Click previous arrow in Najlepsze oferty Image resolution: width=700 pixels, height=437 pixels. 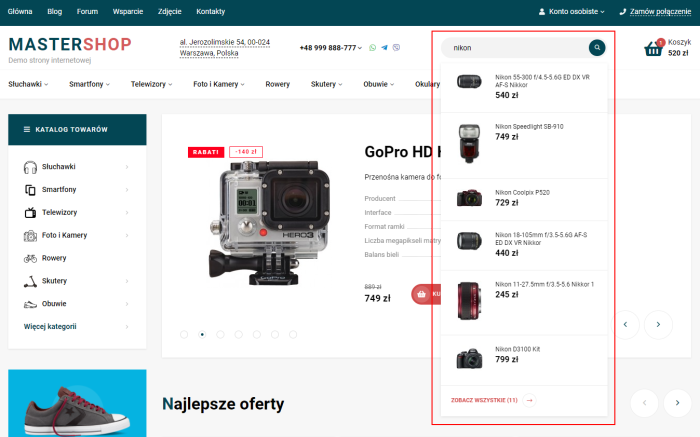pos(644,403)
